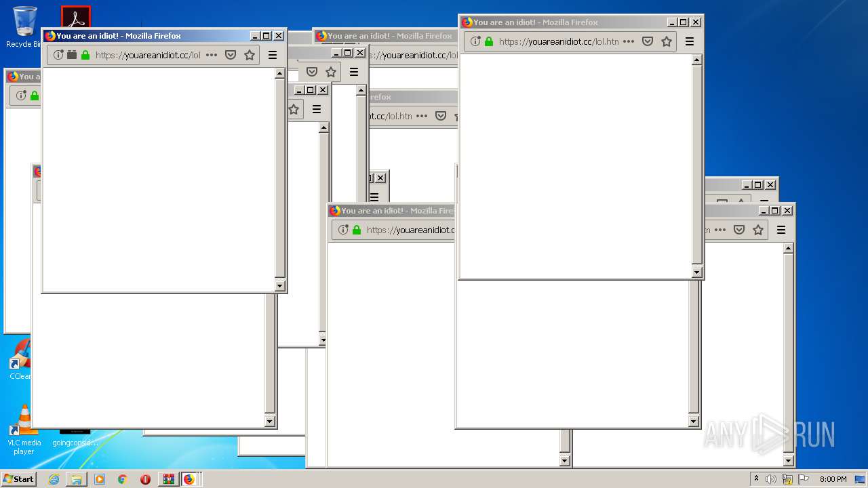Image resolution: width=868 pixels, height=488 pixels.
Task: Bookmark the page in the front left Firefox window
Action: (x=250, y=55)
